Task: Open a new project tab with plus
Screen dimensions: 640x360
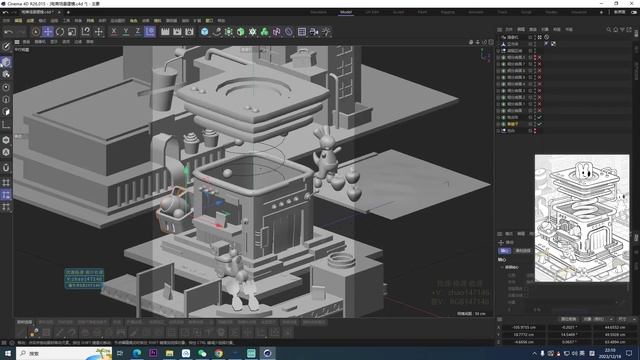Action: 68,12
